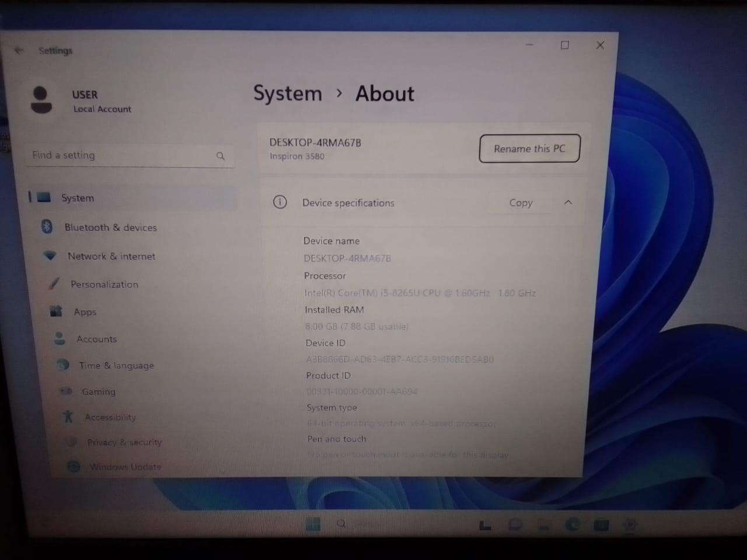
Task: Collapse the Device specifications section
Action: click(568, 202)
